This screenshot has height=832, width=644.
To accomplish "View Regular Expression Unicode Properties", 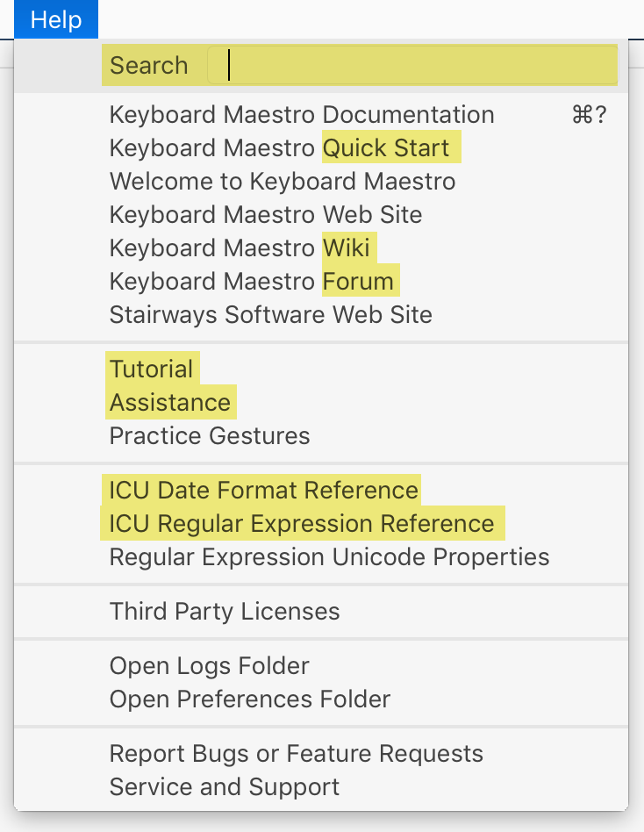I will 328,556.
